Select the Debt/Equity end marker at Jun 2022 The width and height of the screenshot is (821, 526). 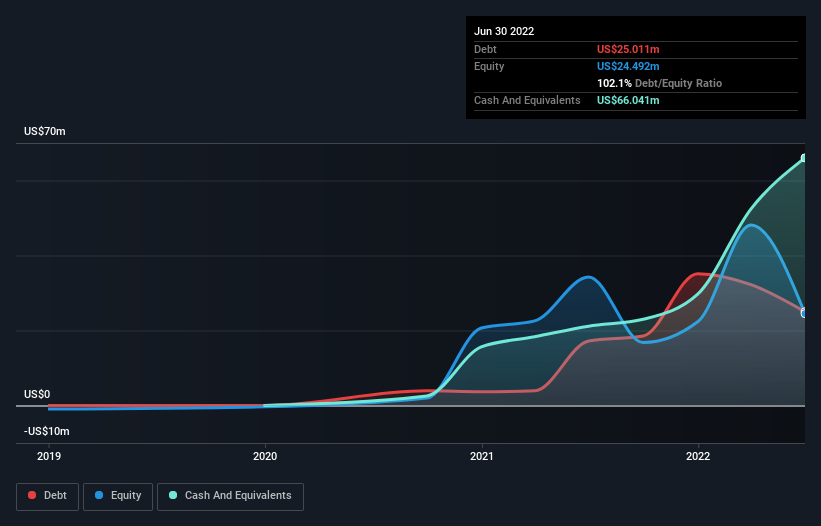click(804, 312)
